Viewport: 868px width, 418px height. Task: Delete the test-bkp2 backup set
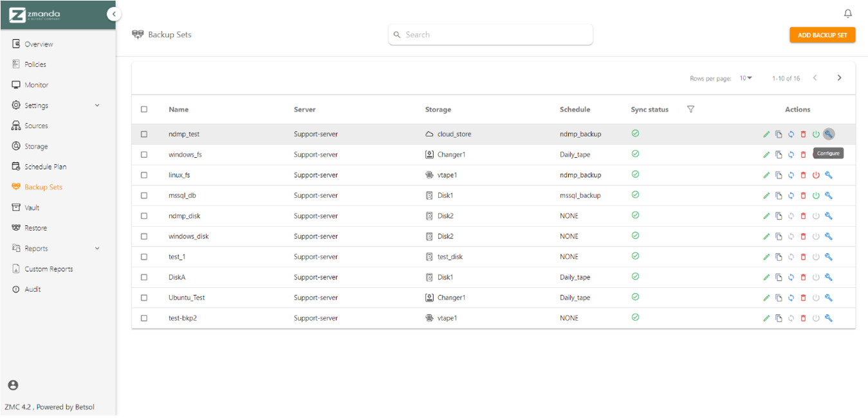(x=803, y=318)
